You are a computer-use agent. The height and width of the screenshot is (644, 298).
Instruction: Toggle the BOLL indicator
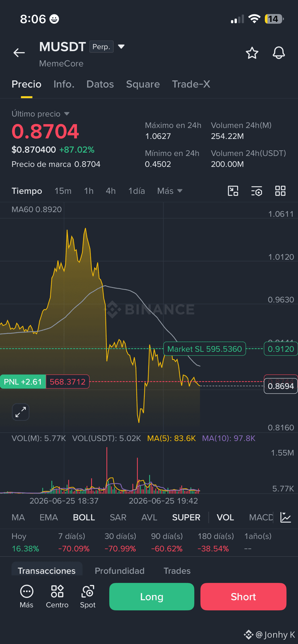pos(84,517)
